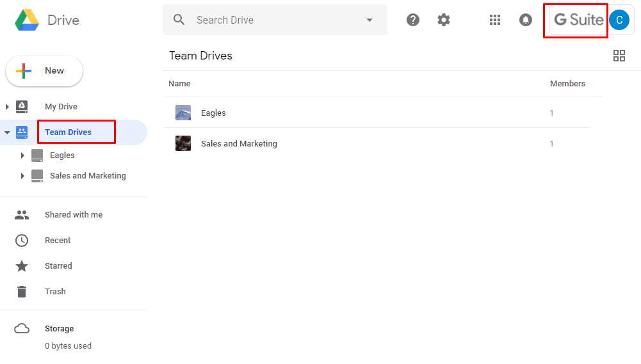The height and width of the screenshot is (364, 641).
Task: Click the Starred star icon
Action: (22, 266)
